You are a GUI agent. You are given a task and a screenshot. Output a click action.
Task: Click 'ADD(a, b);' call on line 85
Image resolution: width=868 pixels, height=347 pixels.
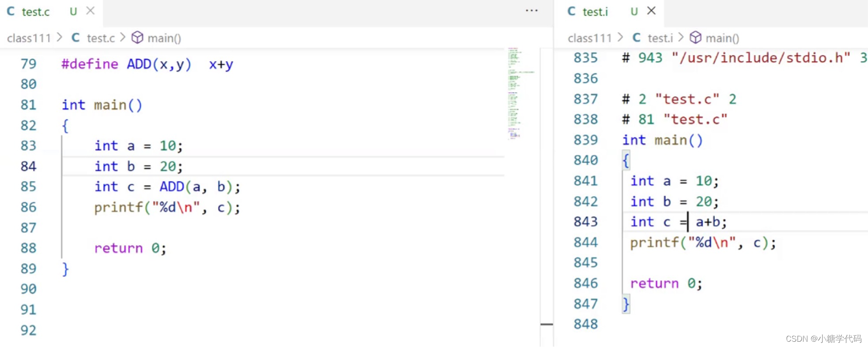click(x=200, y=187)
